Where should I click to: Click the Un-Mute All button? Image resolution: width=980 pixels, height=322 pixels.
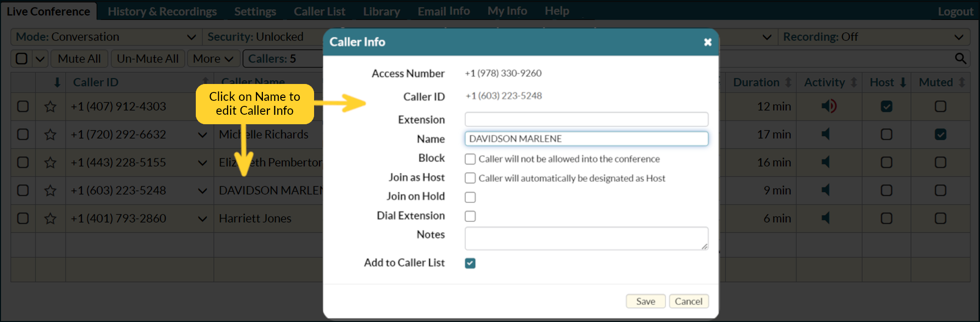[148, 59]
